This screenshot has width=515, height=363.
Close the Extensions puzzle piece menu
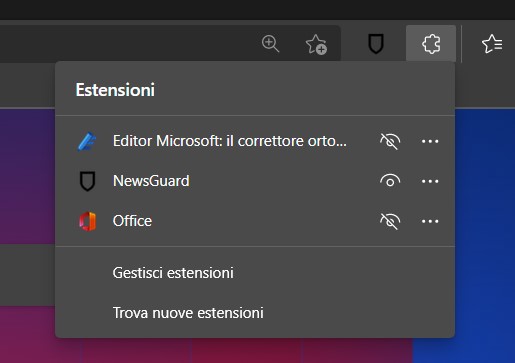(431, 43)
